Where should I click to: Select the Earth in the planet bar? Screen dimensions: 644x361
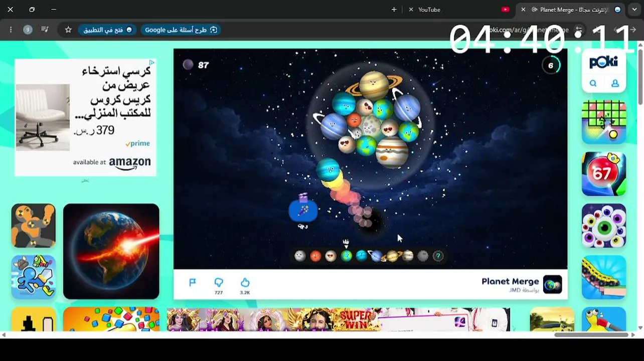346,256
